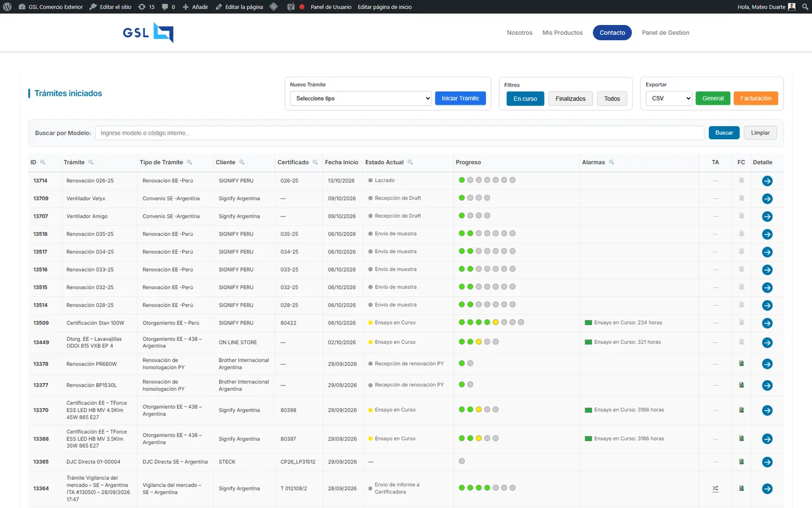Click the Buscar button
812x508 pixels.
click(724, 133)
